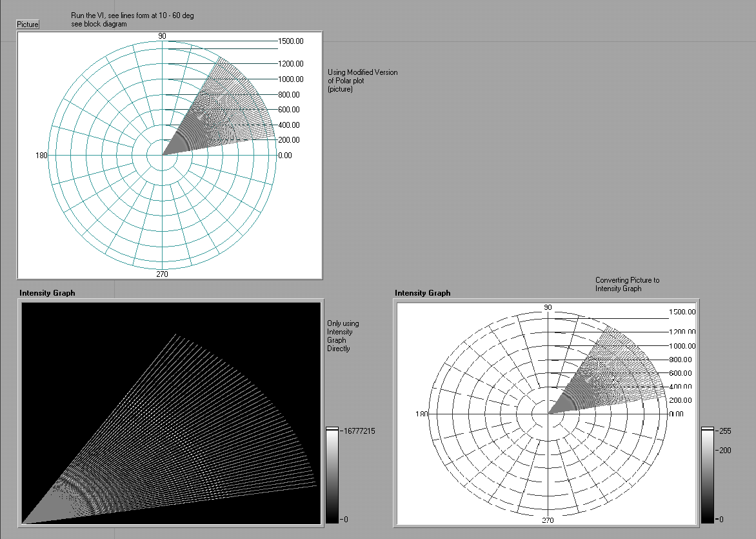Click the 800.00 label in the converted Intensity Graph
This screenshot has height=539, width=756.
pos(681,360)
